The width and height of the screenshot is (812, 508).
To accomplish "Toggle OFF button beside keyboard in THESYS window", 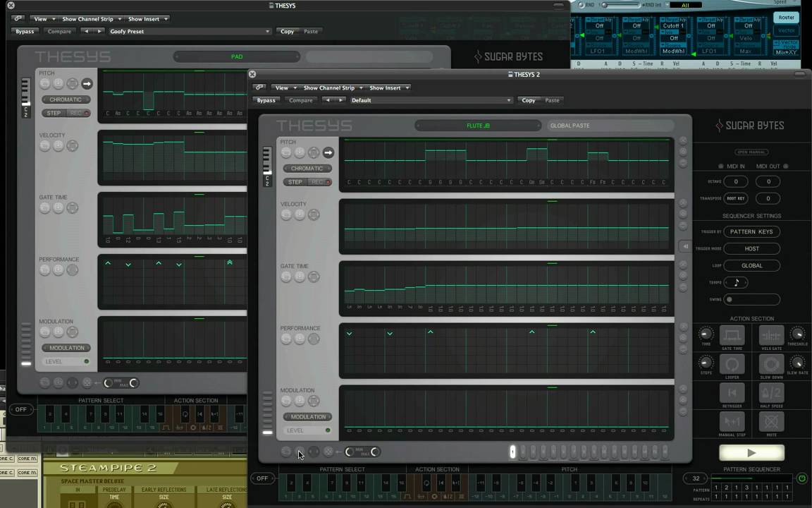I will (20, 409).
